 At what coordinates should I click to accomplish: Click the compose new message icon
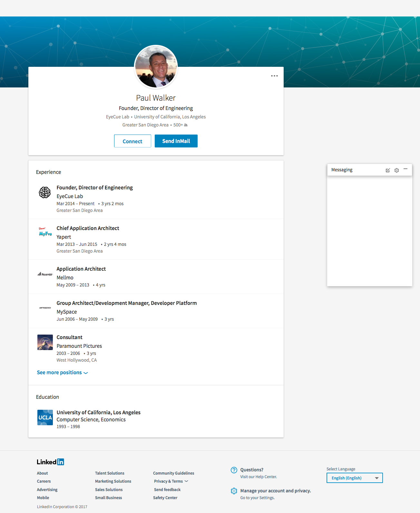tap(388, 170)
